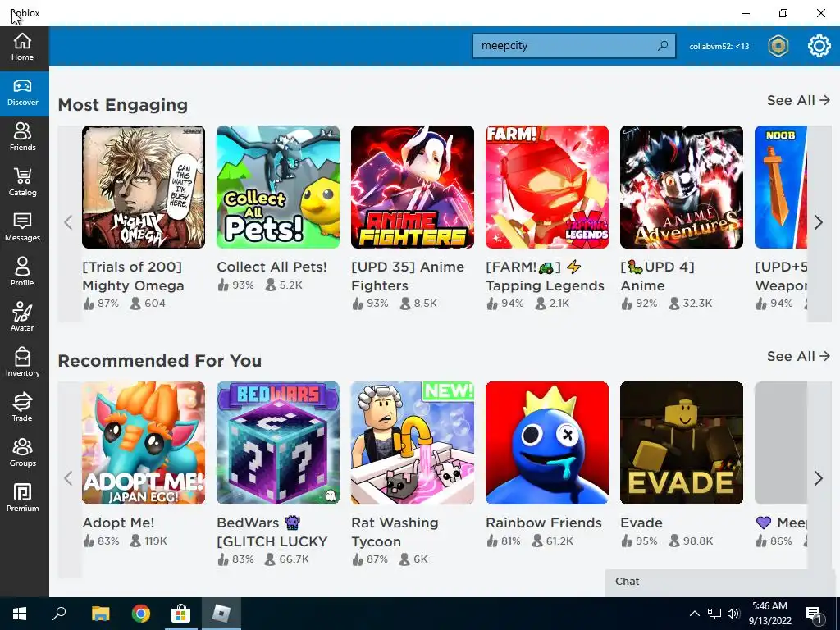This screenshot has height=630, width=840.
Task: Launch Chrome from the taskbar
Action: pyautogui.click(x=141, y=614)
